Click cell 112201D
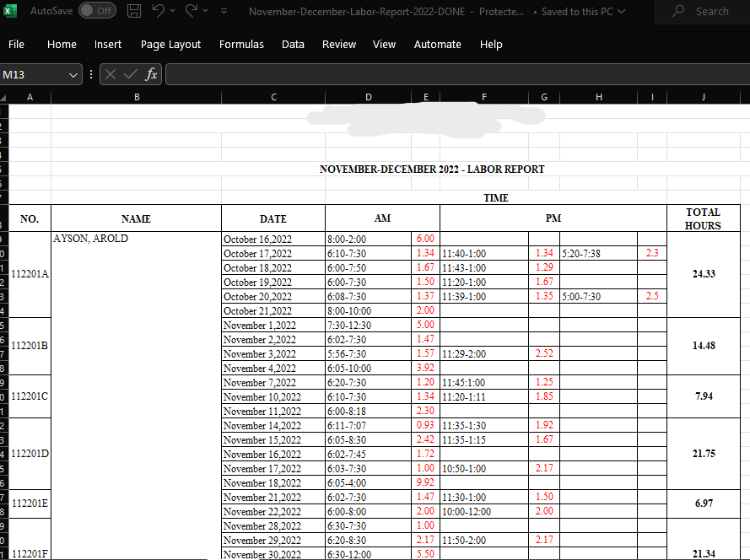This screenshot has width=750, height=560. (x=30, y=454)
